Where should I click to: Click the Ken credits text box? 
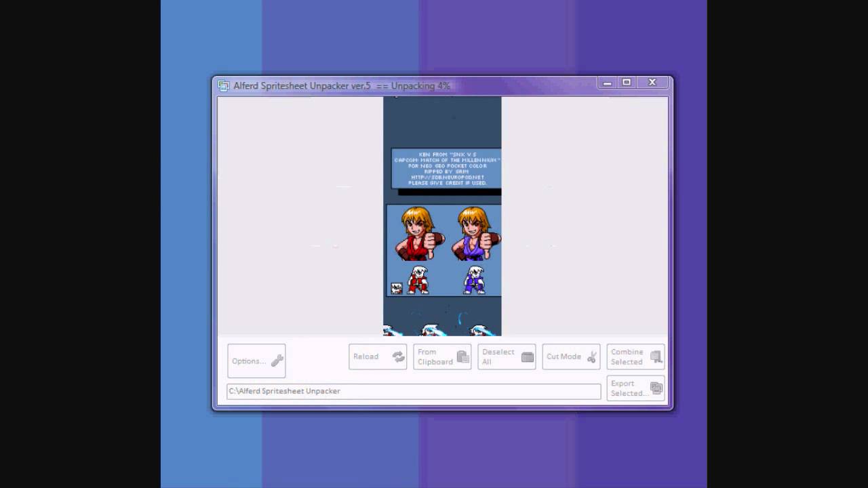(446, 168)
